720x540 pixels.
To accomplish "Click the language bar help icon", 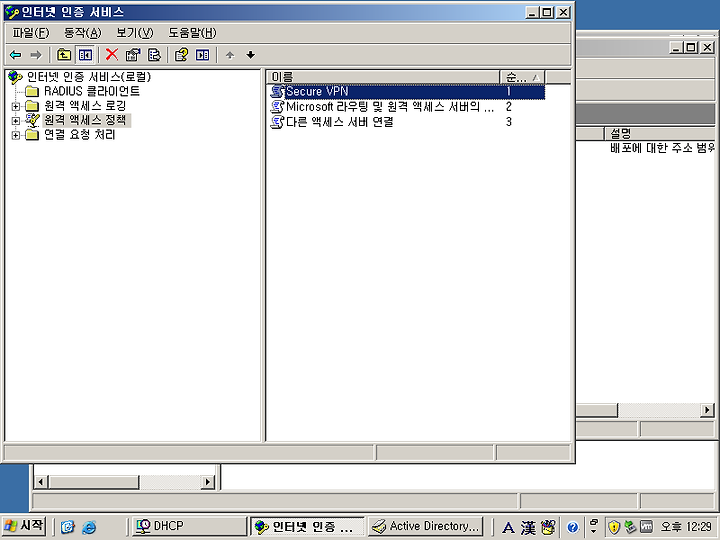I will point(572,527).
